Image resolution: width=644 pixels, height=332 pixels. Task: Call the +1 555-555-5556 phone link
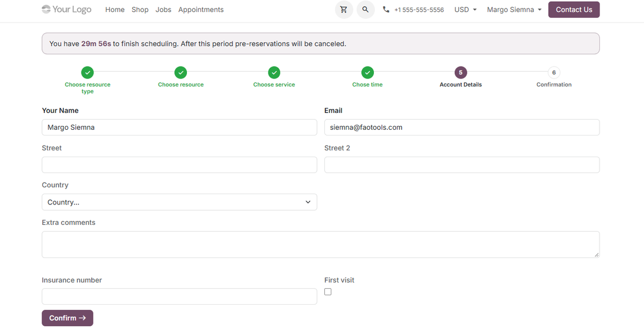pos(419,10)
